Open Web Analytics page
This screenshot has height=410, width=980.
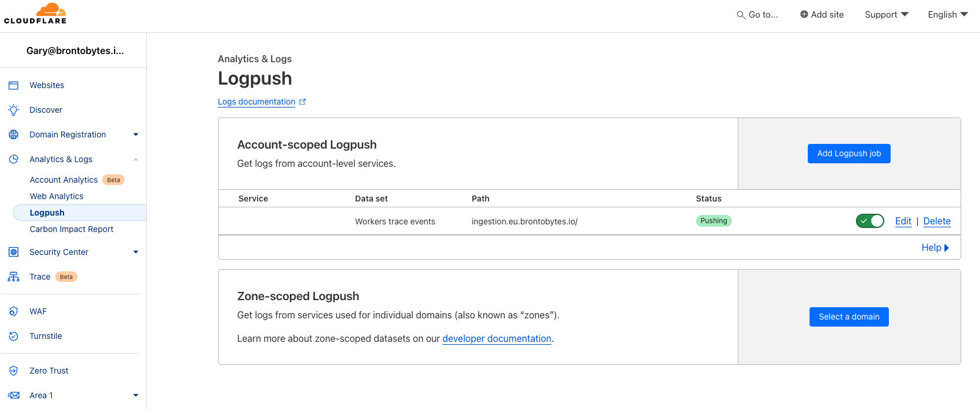click(56, 196)
